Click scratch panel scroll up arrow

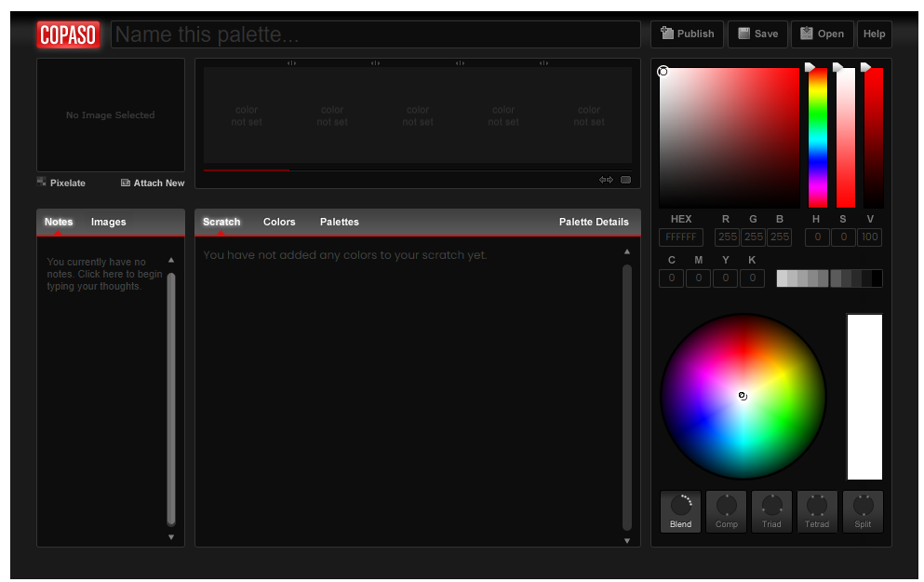click(627, 251)
